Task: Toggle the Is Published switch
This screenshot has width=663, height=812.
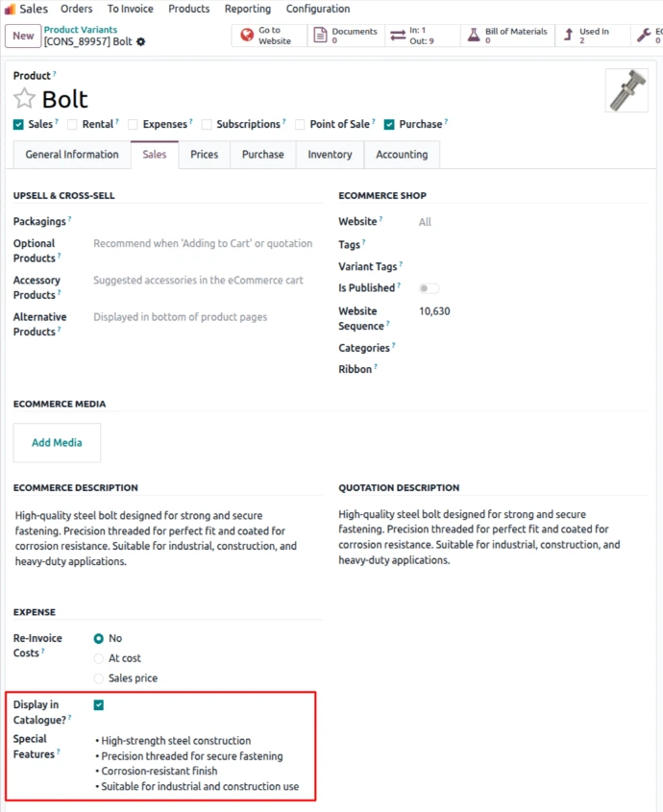Action: 429,288
